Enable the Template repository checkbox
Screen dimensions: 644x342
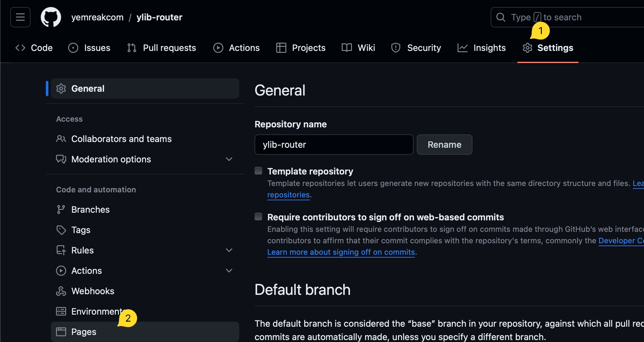tap(258, 171)
